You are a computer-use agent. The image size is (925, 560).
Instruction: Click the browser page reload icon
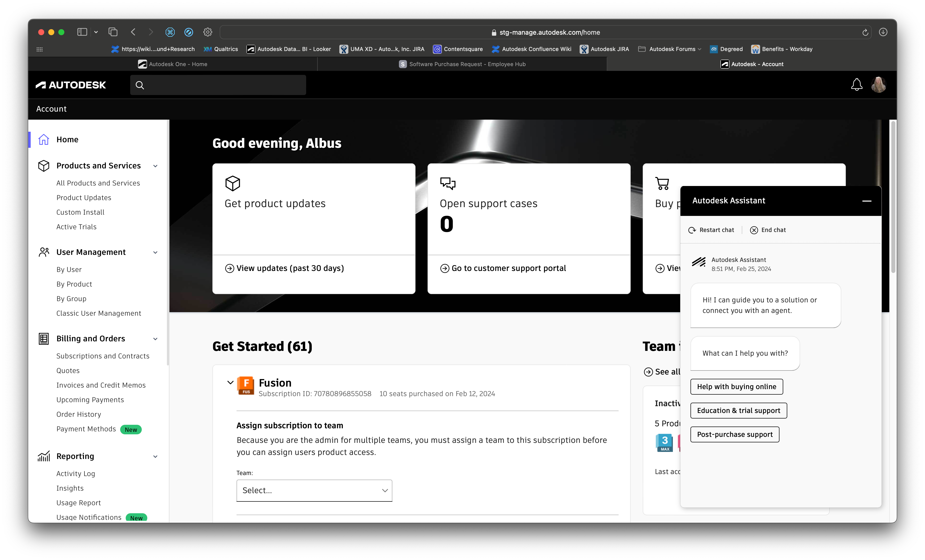(865, 32)
